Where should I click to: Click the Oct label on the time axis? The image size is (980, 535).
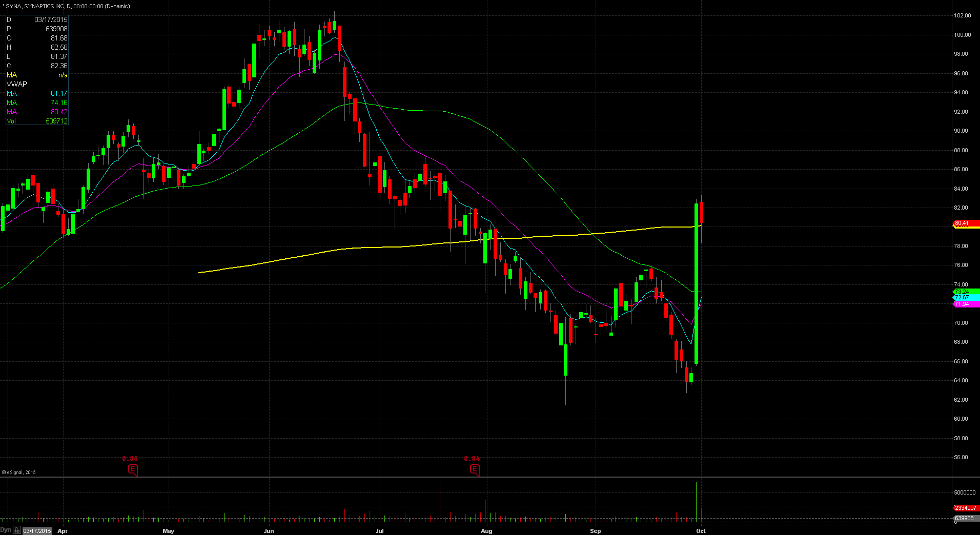pyautogui.click(x=701, y=531)
